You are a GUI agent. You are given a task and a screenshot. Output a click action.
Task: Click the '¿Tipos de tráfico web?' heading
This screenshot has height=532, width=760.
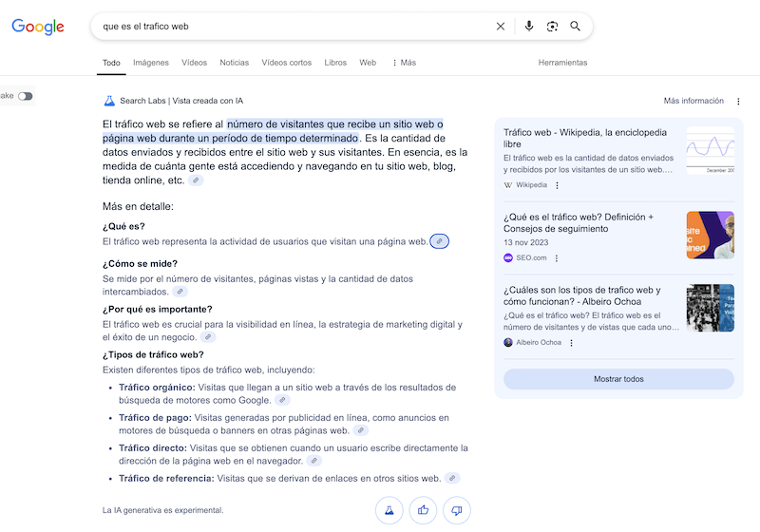click(x=153, y=354)
